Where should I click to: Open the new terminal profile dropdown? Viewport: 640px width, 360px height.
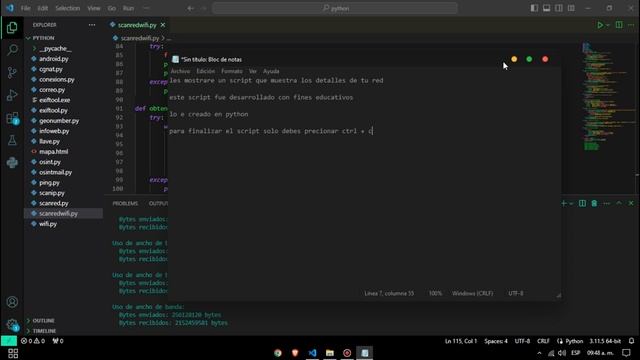coord(571,203)
